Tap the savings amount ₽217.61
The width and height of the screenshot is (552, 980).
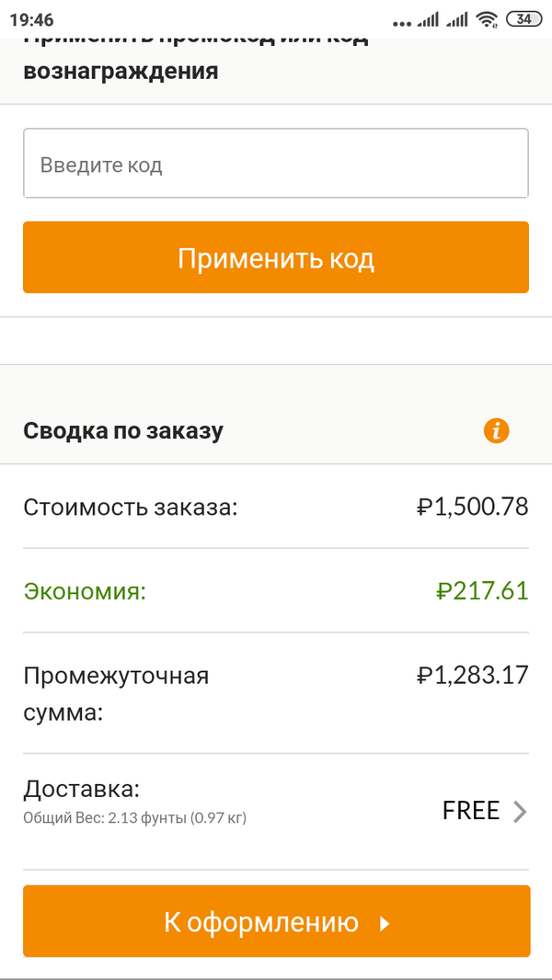pyautogui.click(x=482, y=590)
